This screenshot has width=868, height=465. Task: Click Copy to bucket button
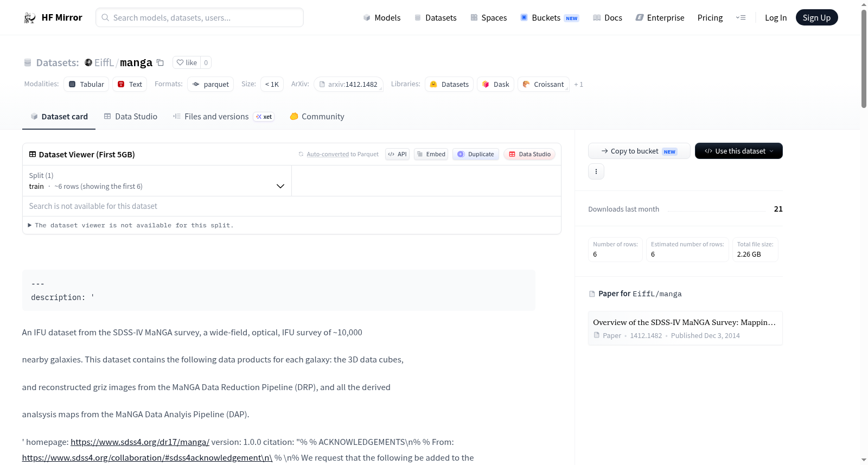[x=639, y=151]
